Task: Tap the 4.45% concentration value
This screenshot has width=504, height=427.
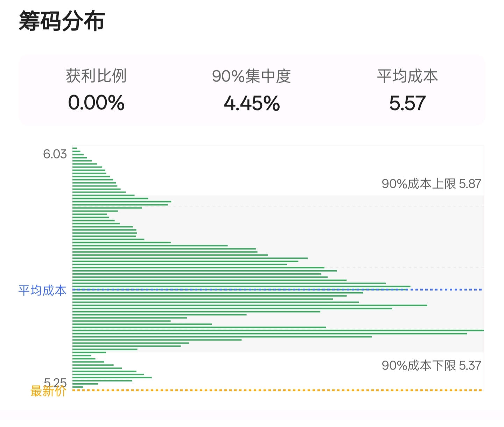Action: (x=252, y=104)
